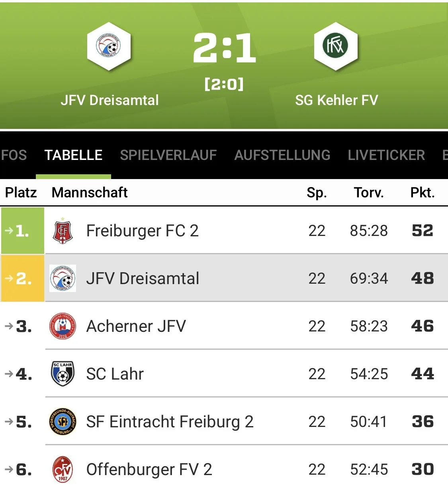The height and width of the screenshot is (491, 448).
Task: Tap the JFV Dreisamtal logo in table row
Action: pos(63,279)
